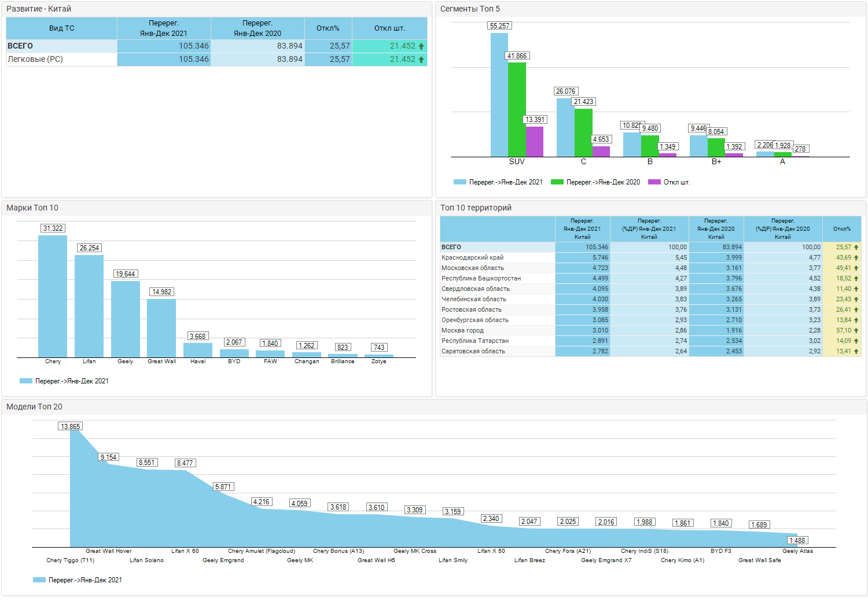Click blue legend swatch Перерег. Янв-Дек 2021 in segments chart
Screen dimensions: 868x613
(x=460, y=182)
